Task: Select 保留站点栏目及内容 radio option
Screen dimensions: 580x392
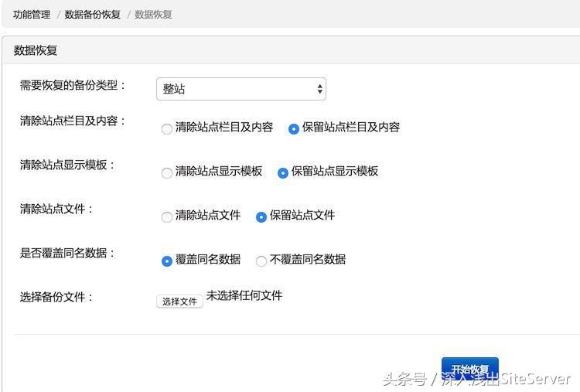Action: pyautogui.click(x=294, y=128)
